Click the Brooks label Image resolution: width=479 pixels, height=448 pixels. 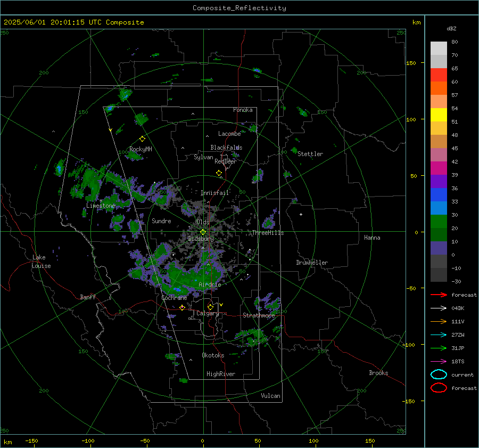(x=378, y=373)
